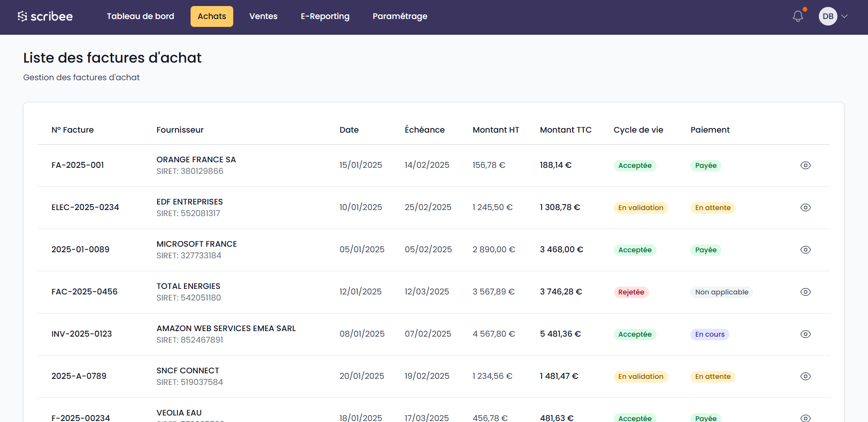Viewport: 868px width, 422px height.
Task: Click the DB user avatar
Action: click(828, 16)
